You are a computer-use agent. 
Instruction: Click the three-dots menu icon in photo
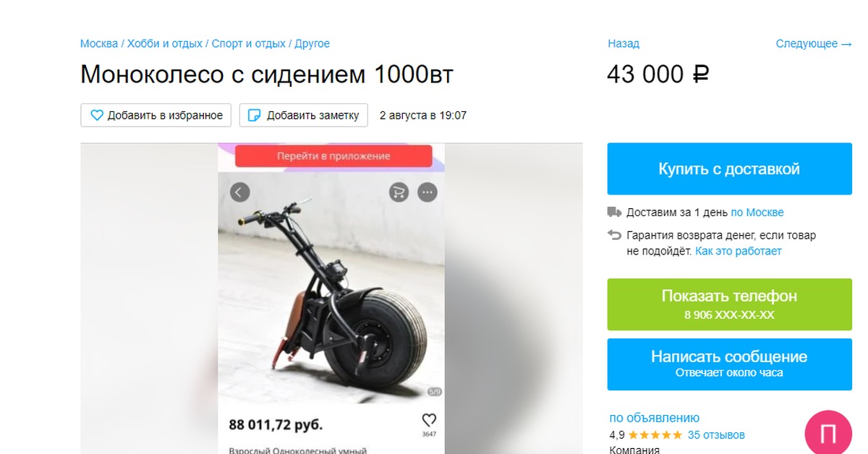[x=427, y=192]
